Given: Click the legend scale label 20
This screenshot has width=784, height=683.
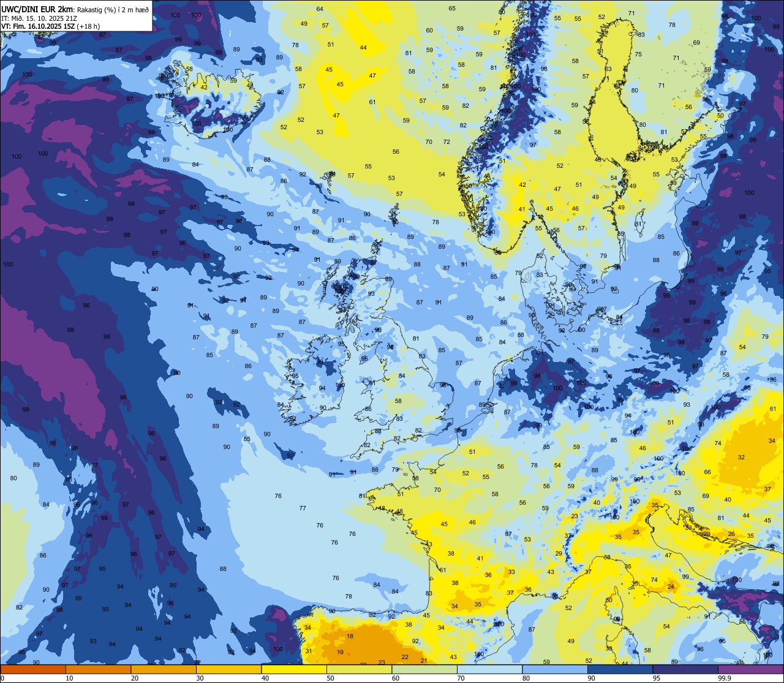Looking at the screenshot, I should tap(135, 678).
